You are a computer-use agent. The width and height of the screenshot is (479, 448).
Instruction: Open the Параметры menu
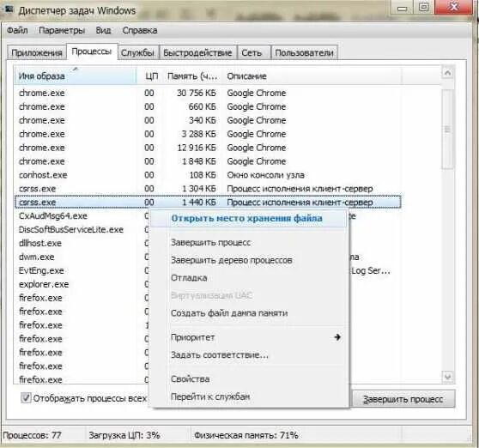[x=62, y=31]
